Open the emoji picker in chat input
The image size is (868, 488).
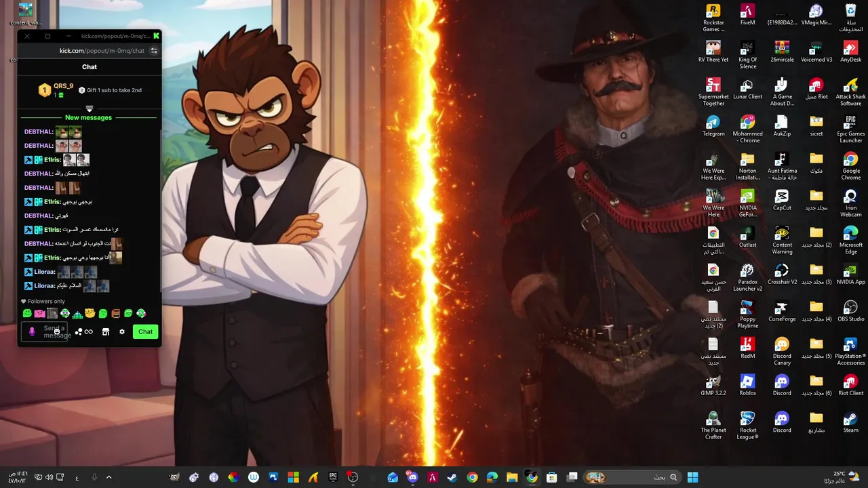pos(57,332)
